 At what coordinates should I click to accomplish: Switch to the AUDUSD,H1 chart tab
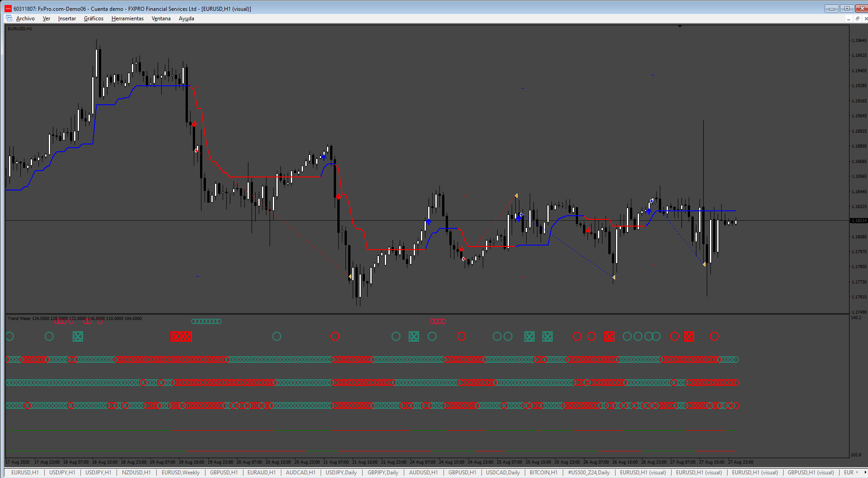coord(423,473)
